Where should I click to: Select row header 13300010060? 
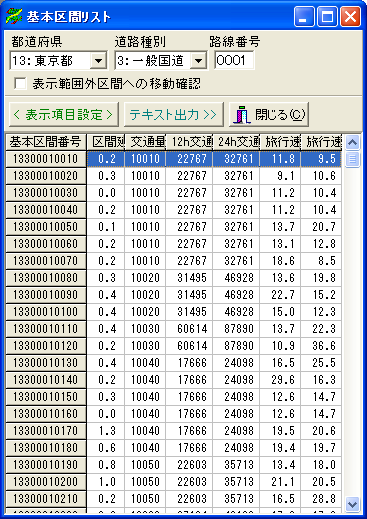(x=46, y=244)
